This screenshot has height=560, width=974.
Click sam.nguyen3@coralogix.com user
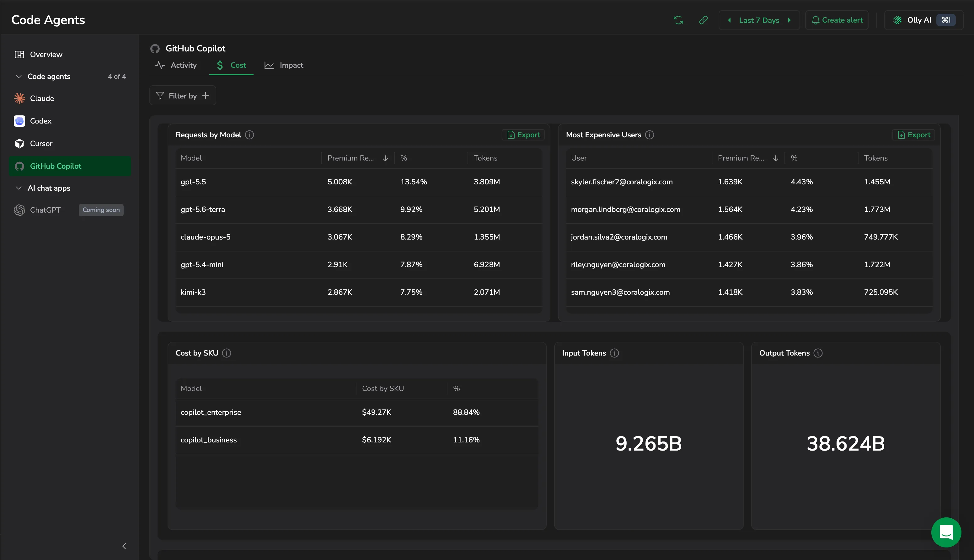pos(620,292)
